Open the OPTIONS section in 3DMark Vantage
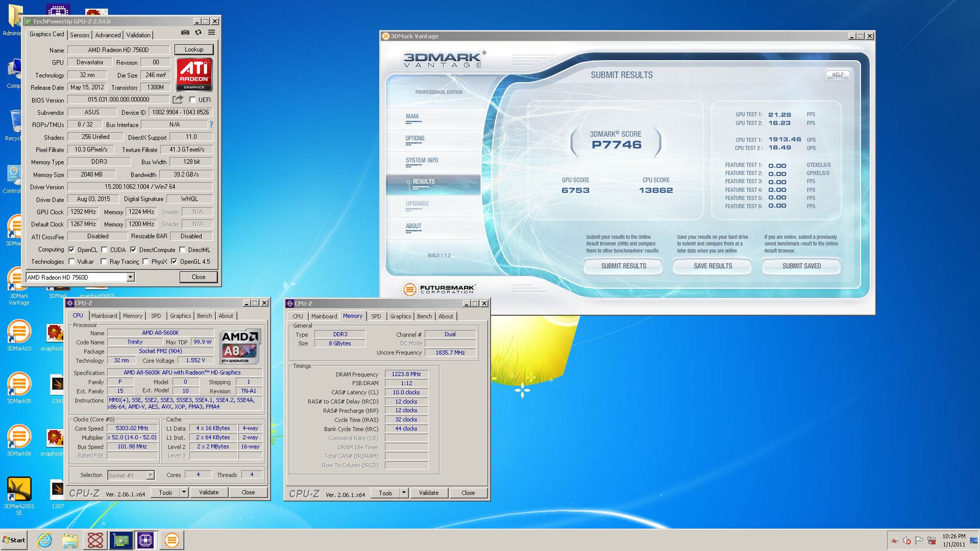 tap(415, 138)
